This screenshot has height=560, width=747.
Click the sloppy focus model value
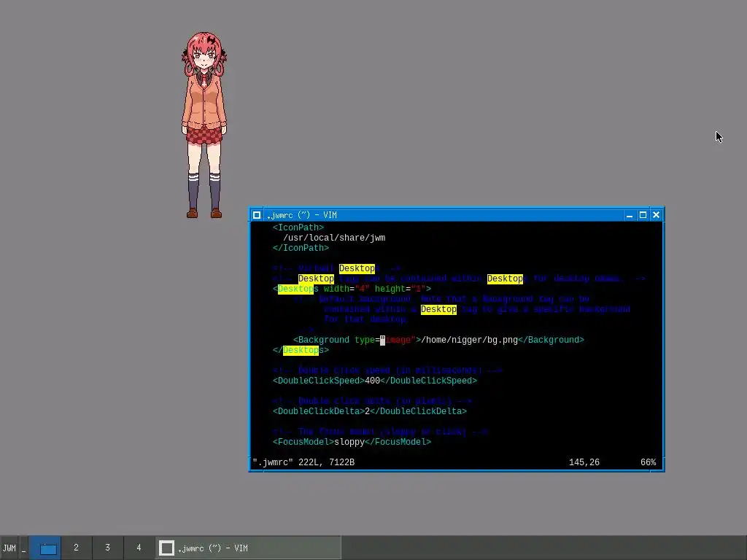tap(349, 442)
